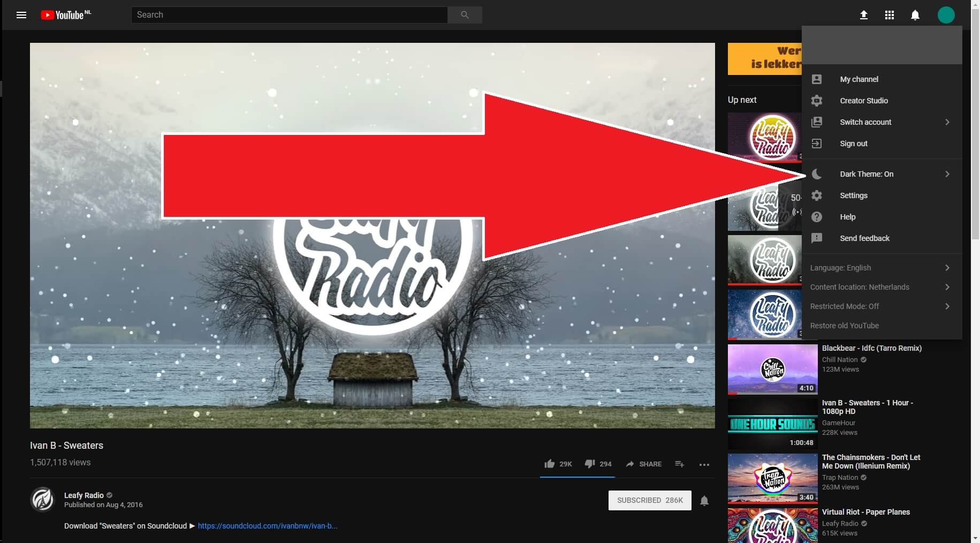
Task: Click the GameHour channel name
Action: pyautogui.click(x=839, y=423)
